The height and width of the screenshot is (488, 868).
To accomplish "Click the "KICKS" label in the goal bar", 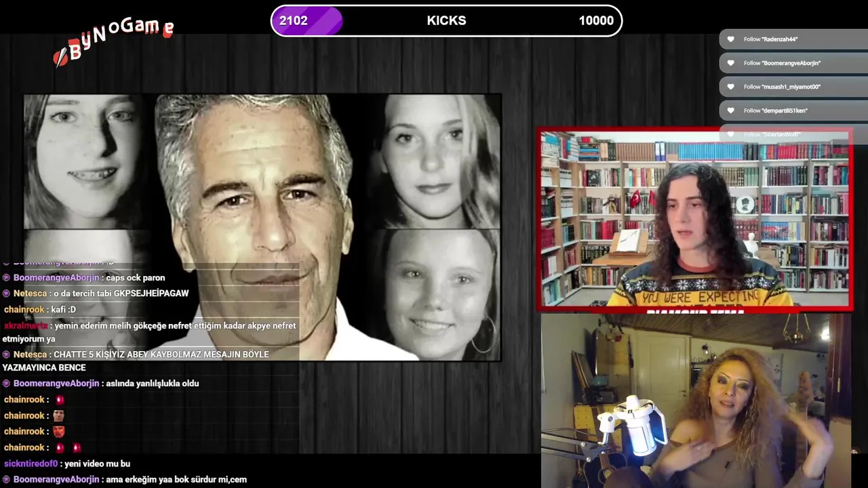I will [446, 20].
